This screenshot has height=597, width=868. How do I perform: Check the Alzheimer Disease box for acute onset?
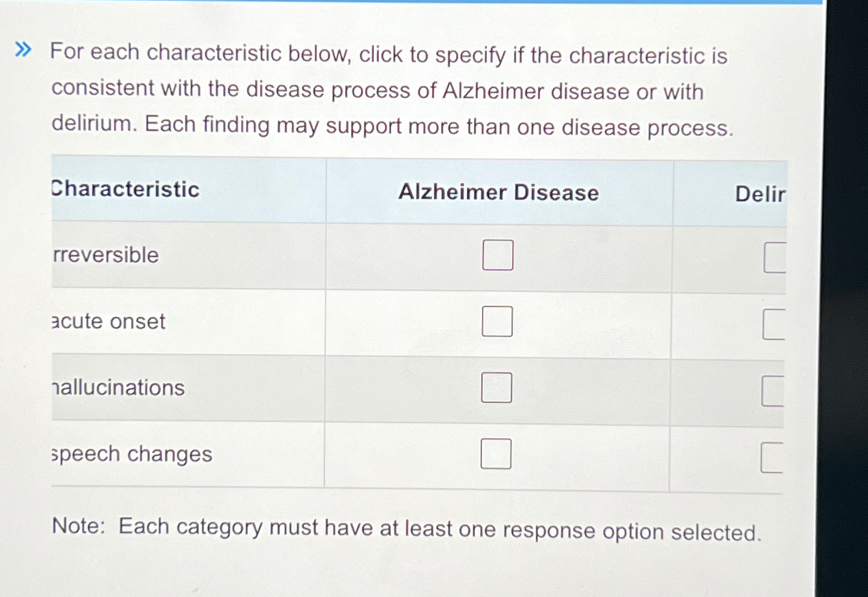(x=497, y=321)
